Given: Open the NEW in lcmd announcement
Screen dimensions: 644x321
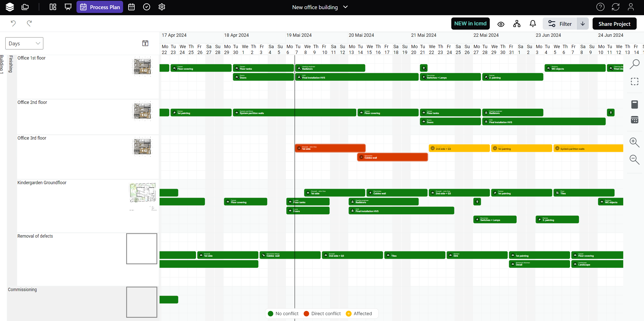Looking at the screenshot, I should pos(470,24).
